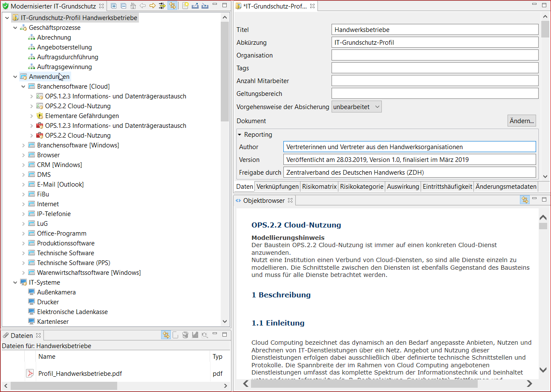Click the Branchensoftware [Cloud] window icon
This screenshot has height=392, width=551.
(x=32, y=86)
